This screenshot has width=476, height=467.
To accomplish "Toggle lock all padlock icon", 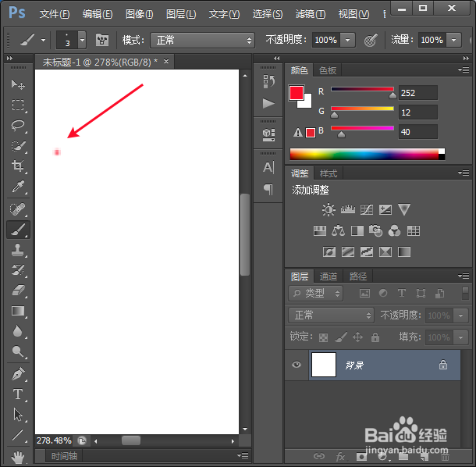I will (375, 337).
